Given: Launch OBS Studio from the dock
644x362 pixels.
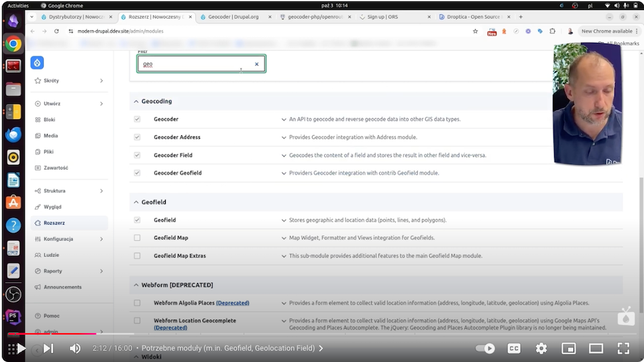Looking at the screenshot, I should click(x=13, y=294).
